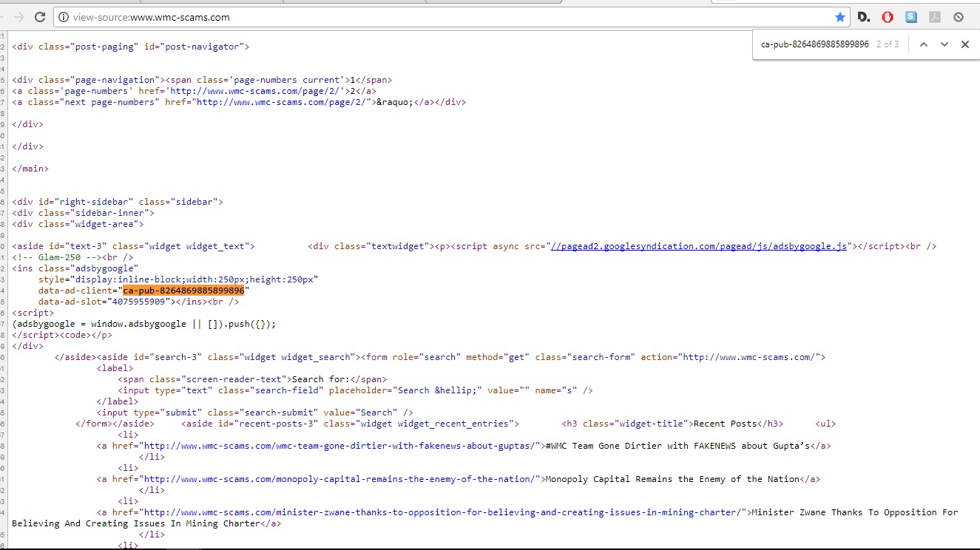The height and width of the screenshot is (550, 980).
Task: Open the monopoly-capital-remains link
Action: point(339,479)
